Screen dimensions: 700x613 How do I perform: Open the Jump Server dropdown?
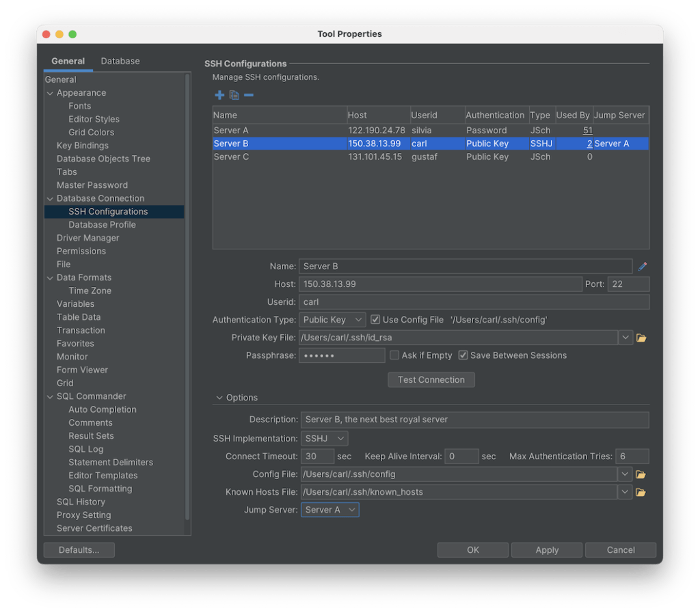click(x=329, y=509)
